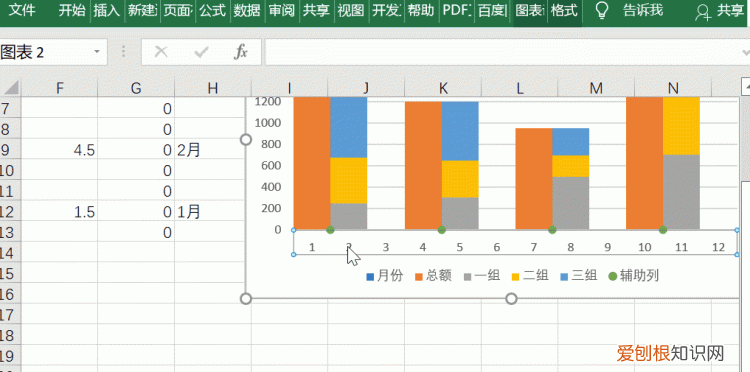The height and width of the screenshot is (372, 750).
Task: Click the fx insert function icon
Action: tap(241, 52)
